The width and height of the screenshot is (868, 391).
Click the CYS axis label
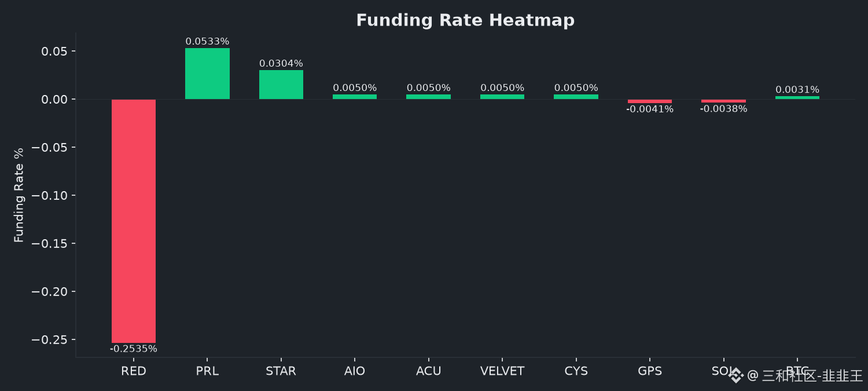pos(576,371)
